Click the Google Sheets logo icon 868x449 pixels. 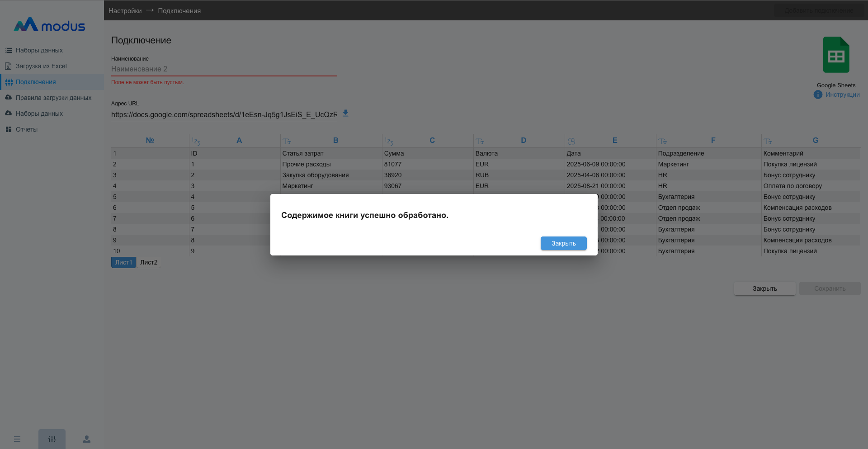pos(836,55)
